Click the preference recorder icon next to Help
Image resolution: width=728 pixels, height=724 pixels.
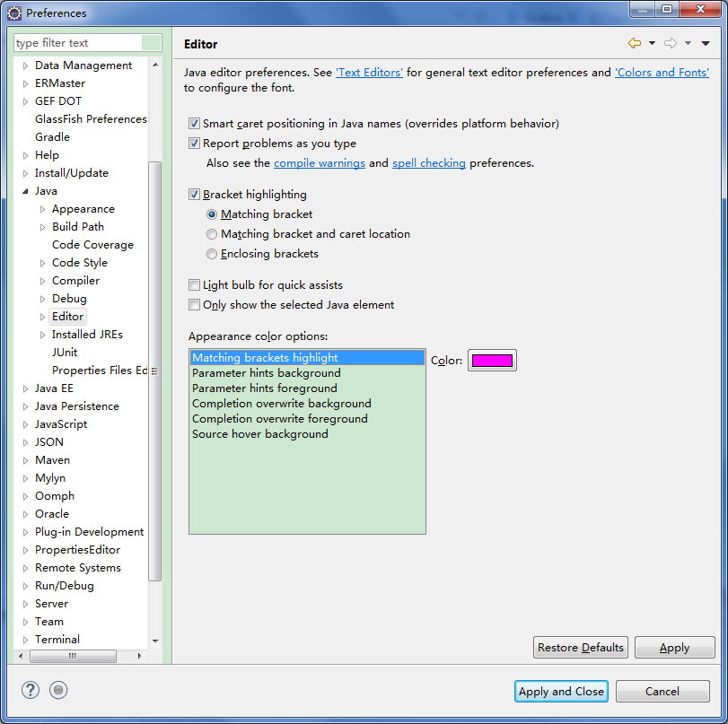click(58, 690)
